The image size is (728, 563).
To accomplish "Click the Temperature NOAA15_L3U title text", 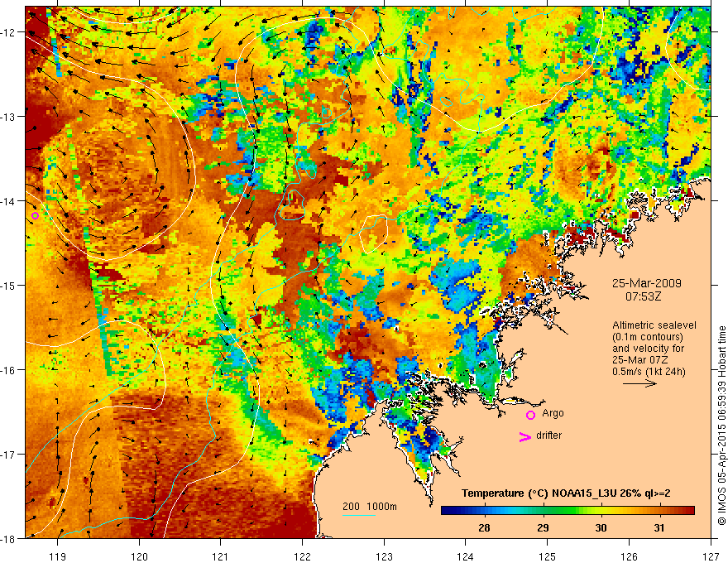I will coord(566,493).
